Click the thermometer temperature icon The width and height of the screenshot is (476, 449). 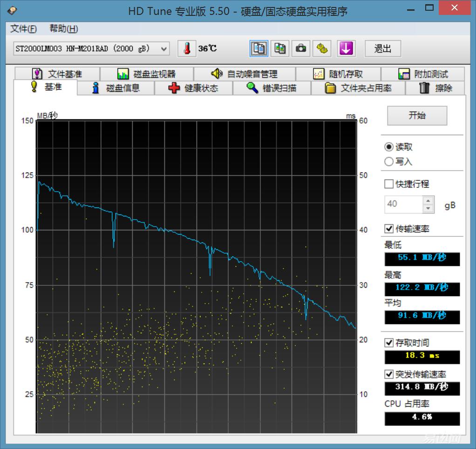point(187,48)
